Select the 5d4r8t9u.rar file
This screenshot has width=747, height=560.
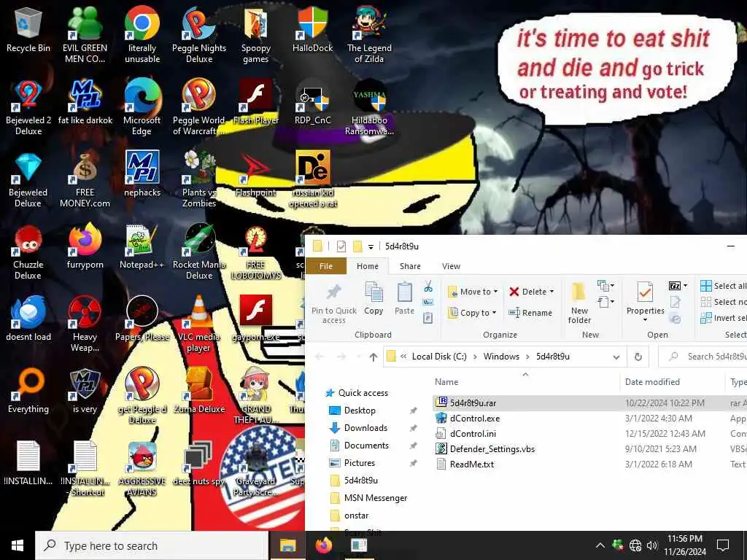click(473, 402)
